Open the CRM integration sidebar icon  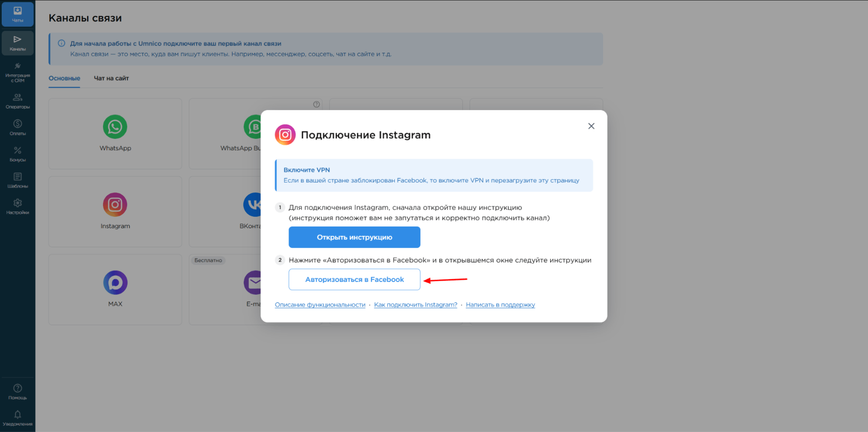pos(17,72)
